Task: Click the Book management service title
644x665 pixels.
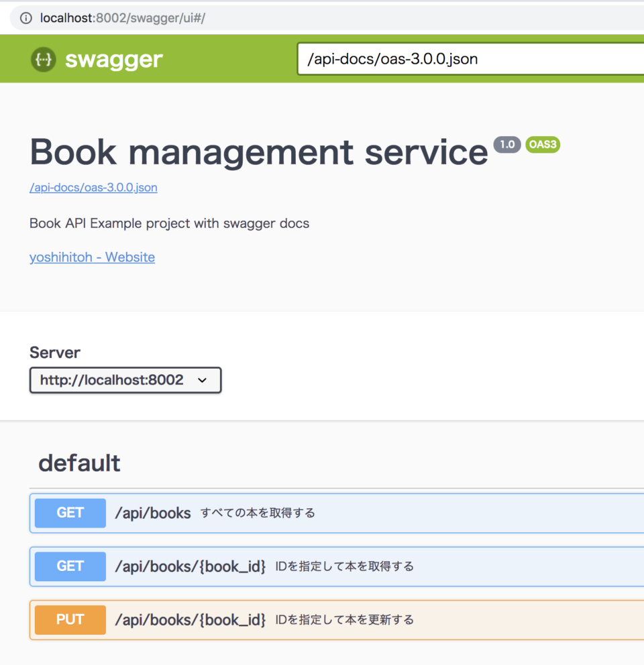Action: click(x=258, y=152)
